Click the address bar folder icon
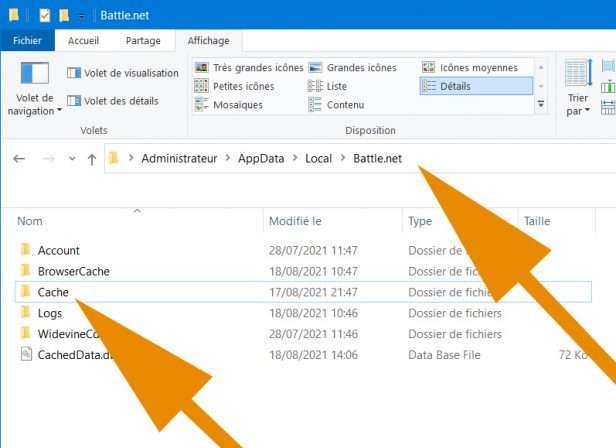 point(114,158)
